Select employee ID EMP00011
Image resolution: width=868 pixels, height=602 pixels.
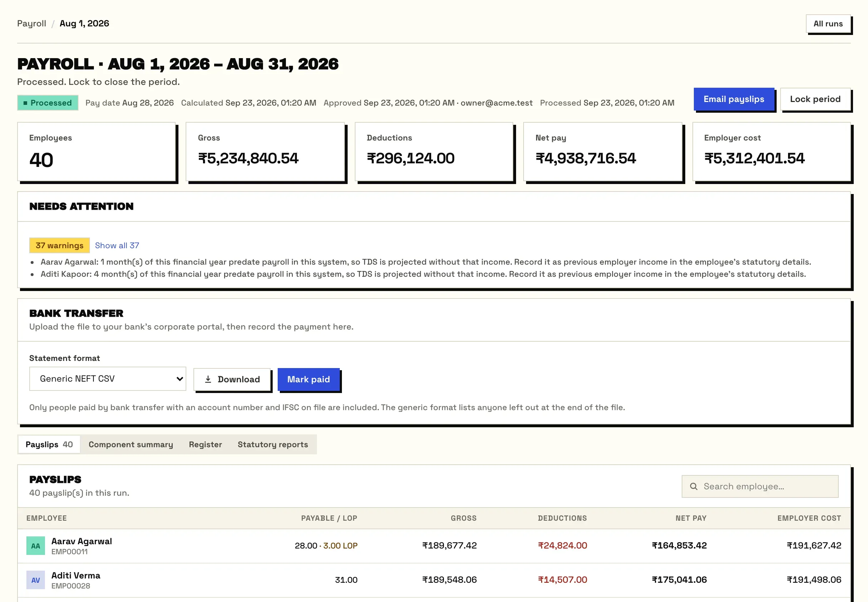click(70, 552)
